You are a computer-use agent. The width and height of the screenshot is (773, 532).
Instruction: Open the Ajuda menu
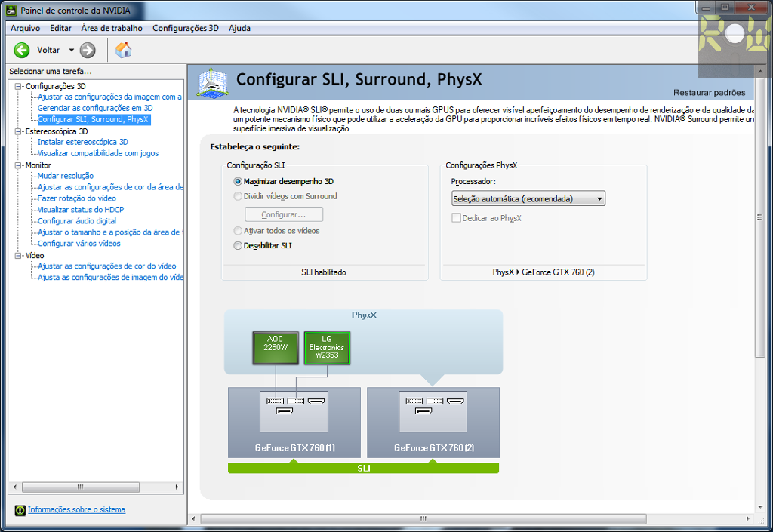pyautogui.click(x=239, y=28)
